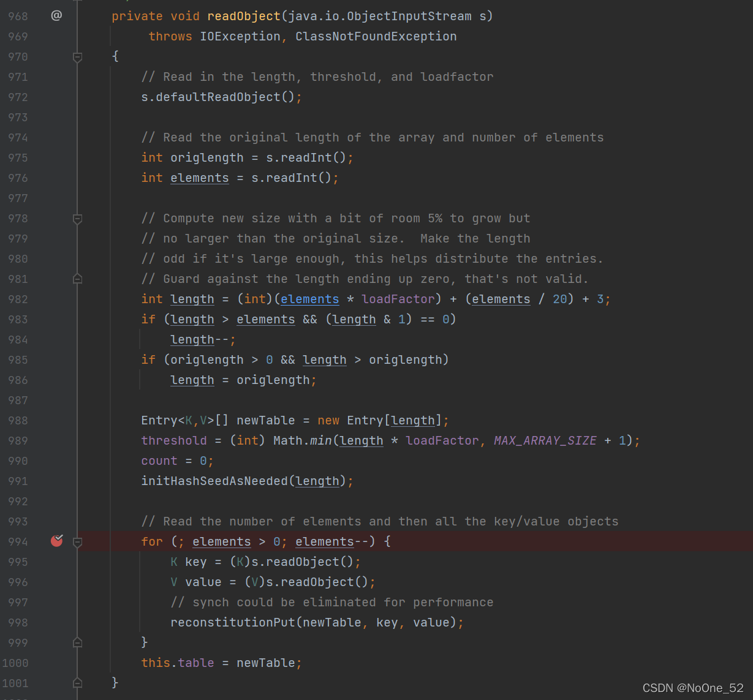Toggle the breakpoint on line 994
Screen dimensions: 753x700
click(57, 541)
